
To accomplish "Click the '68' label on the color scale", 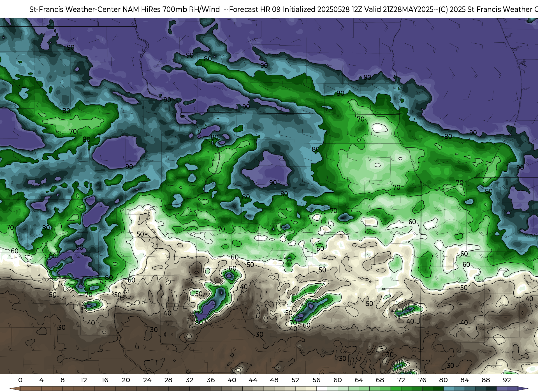I will point(380,380).
